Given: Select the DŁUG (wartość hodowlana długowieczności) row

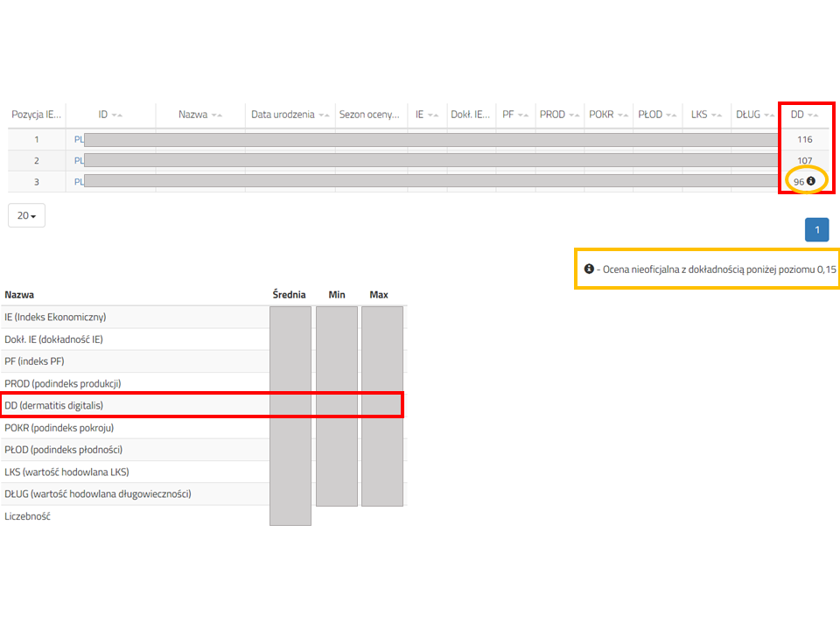Looking at the screenshot, I should tap(204, 493).
